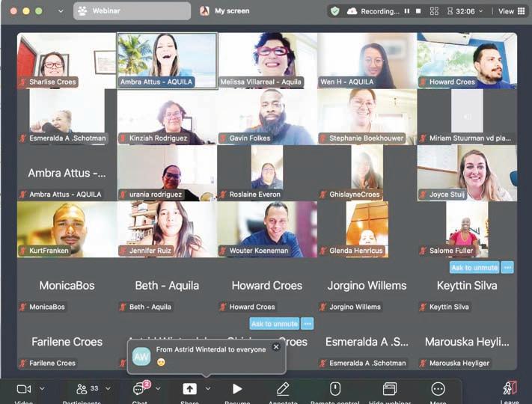Click the breakout grid layout icon

tap(434, 11)
